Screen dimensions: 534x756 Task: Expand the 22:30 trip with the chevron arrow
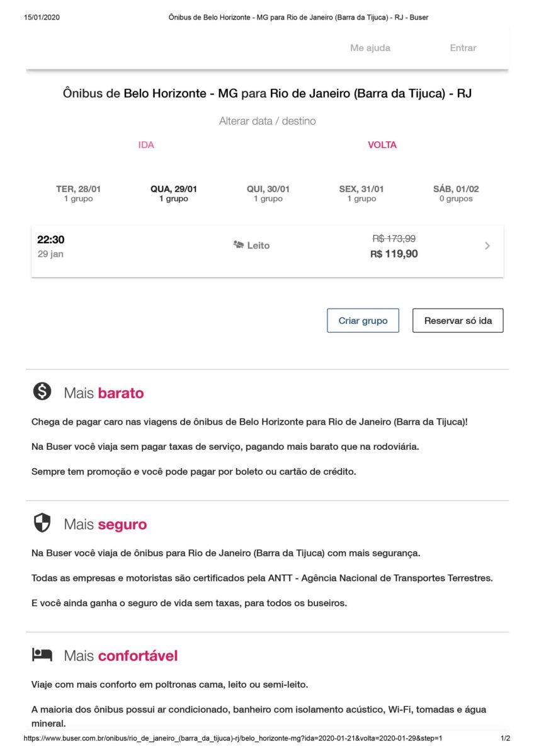point(487,246)
